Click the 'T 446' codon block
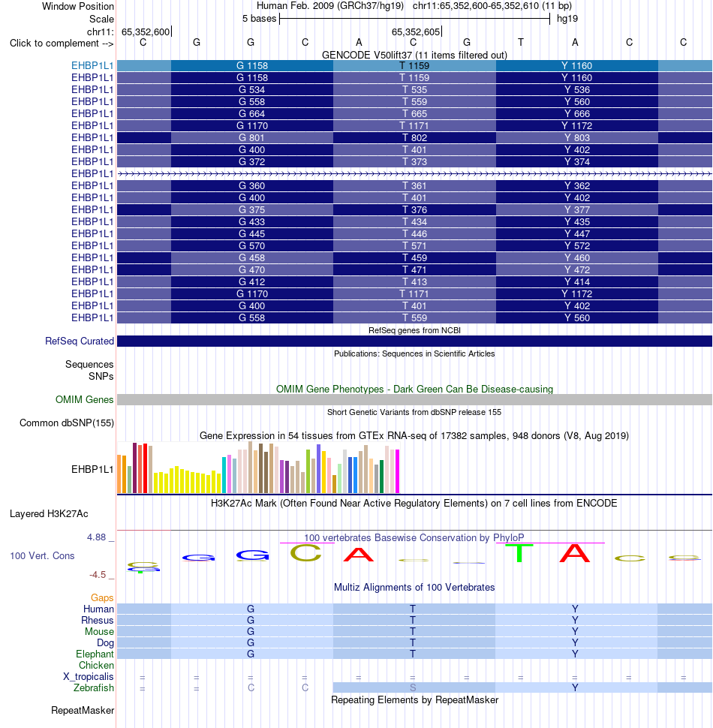Viewport: 713px width, 728px height. pyautogui.click(x=414, y=234)
